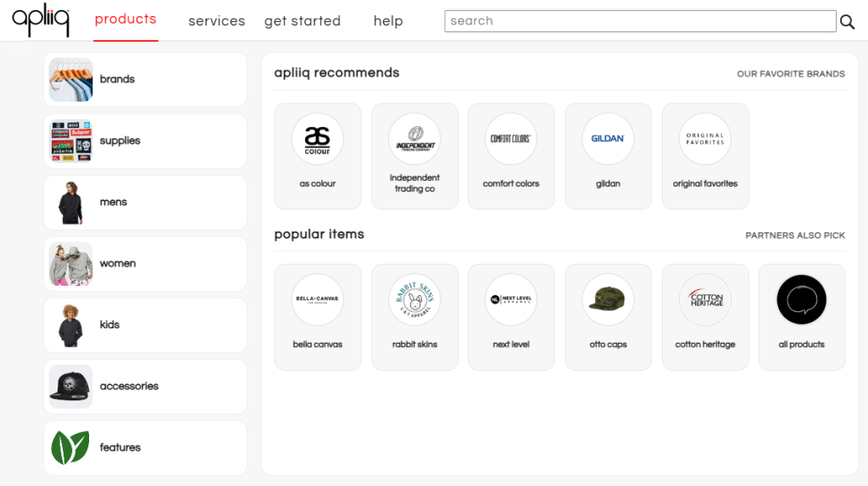This screenshot has height=486, width=868.
Task: Open the get started menu
Action: point(303,21)
